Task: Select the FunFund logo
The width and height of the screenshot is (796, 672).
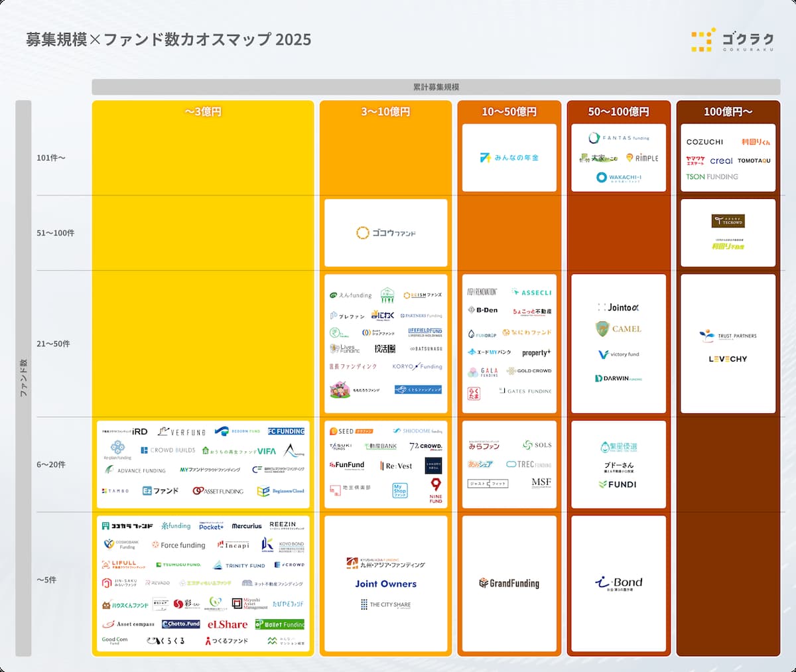Action: (347, 465)
